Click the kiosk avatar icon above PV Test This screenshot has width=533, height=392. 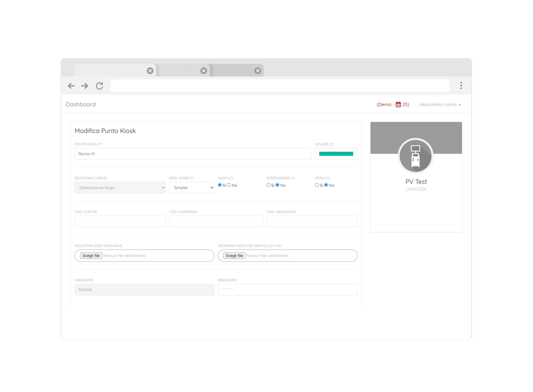pos(415,156)
